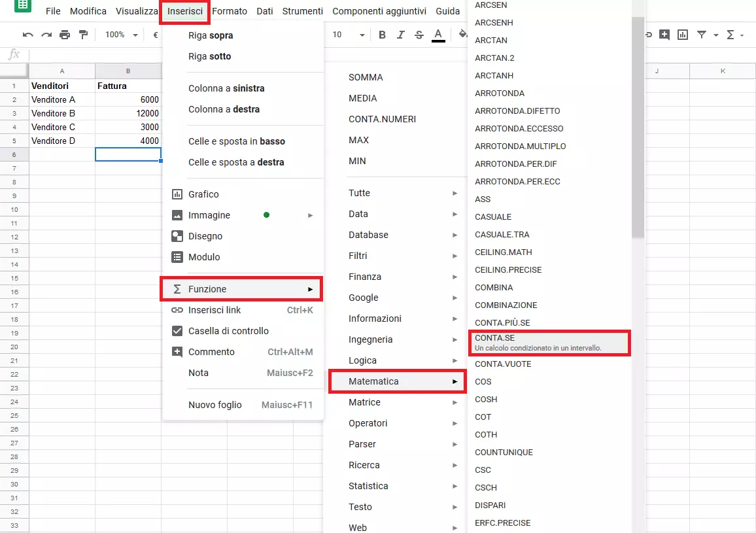756x533 pixels.
Task: Select the paint format roller icon
Action: coord(83,35)
